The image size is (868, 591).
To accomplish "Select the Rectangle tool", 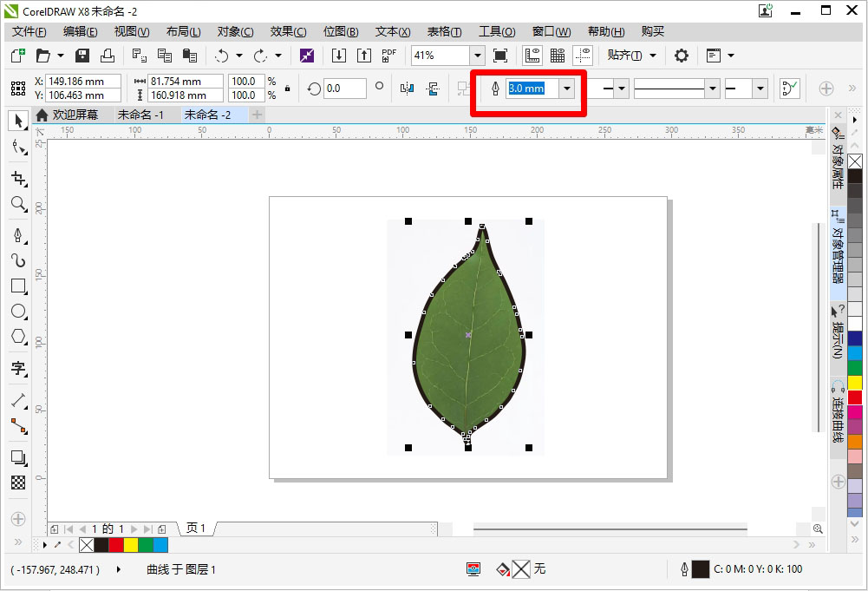I will (x=19, y=286).
